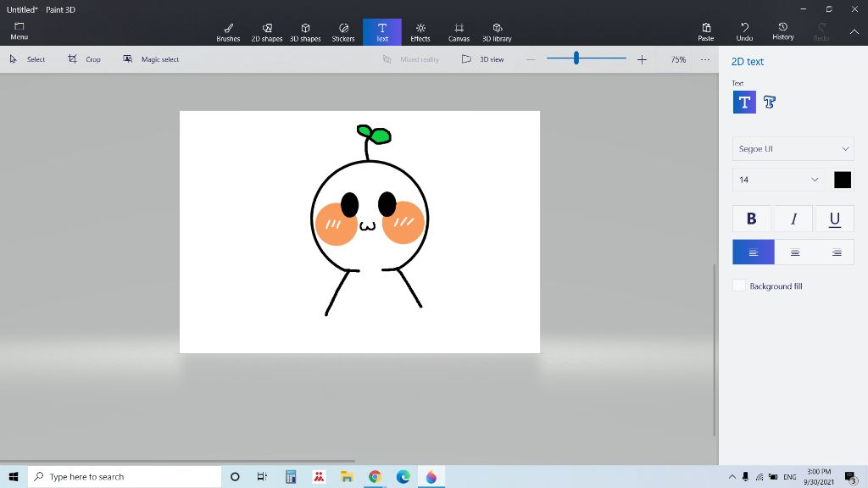Select the 2D shapes tool
Viewport: 868px width, 488px height.
267,32
